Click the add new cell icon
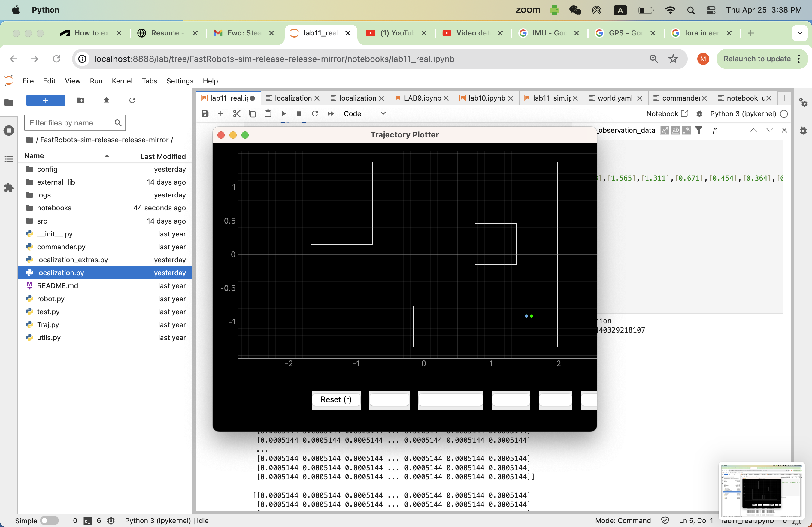812x527 pixels. coord(220,113)
